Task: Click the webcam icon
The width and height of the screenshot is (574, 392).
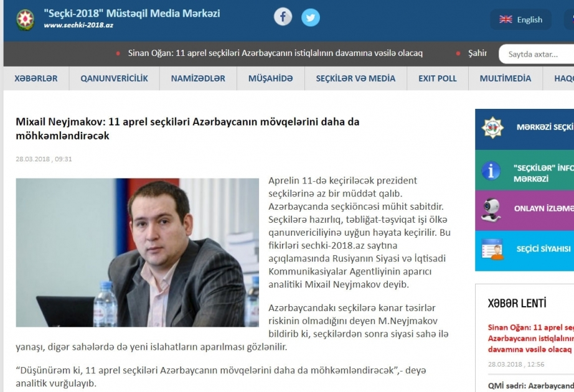Action: pos(491,210)
